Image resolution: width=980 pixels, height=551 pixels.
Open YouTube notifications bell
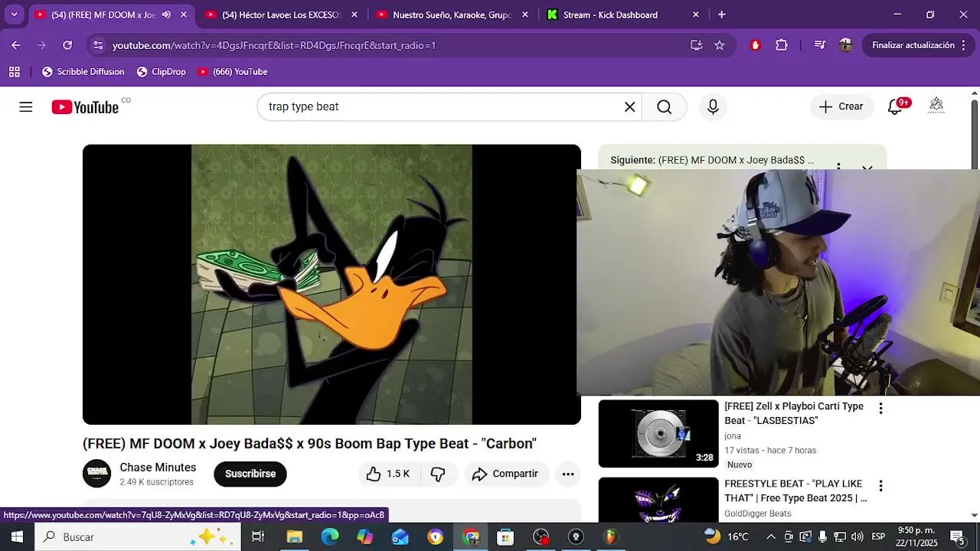pyautogui.click(x=894, y=107)
